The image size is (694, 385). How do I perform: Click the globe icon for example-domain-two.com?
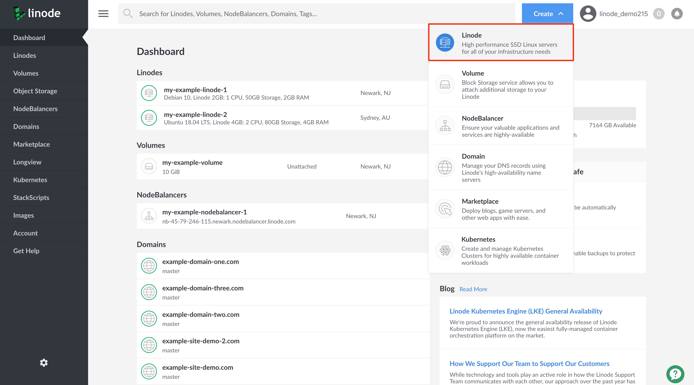[149, 319]
